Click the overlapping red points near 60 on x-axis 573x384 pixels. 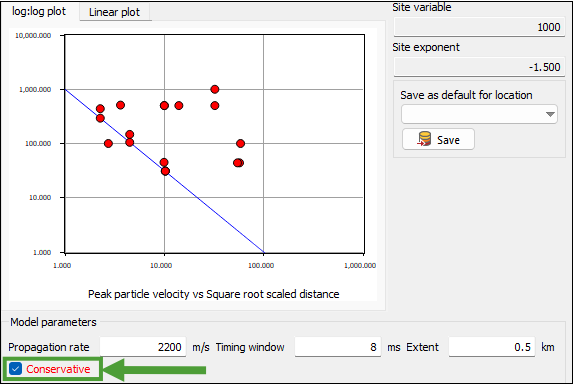point(238,163)
